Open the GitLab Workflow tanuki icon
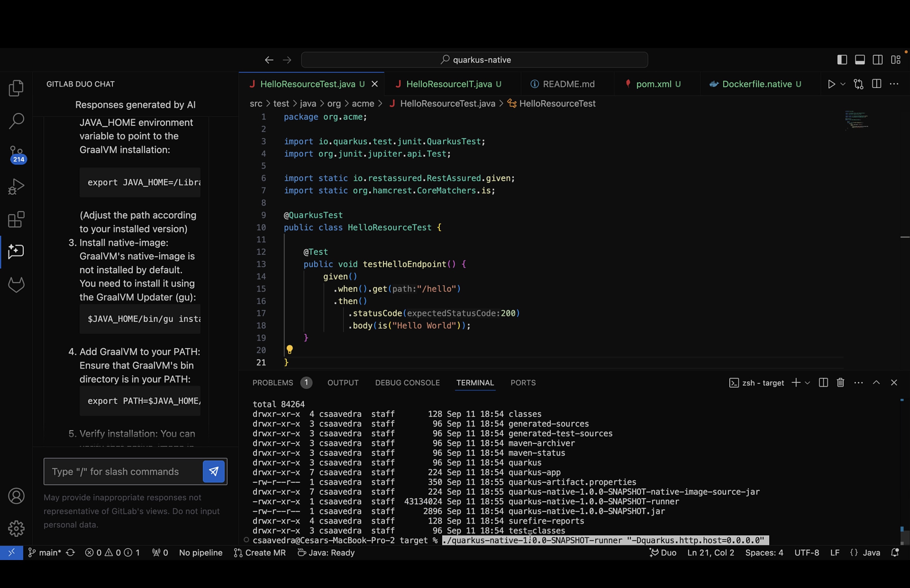Image resolution: width=910 pixels, height=588 pixels. [16, 285]
